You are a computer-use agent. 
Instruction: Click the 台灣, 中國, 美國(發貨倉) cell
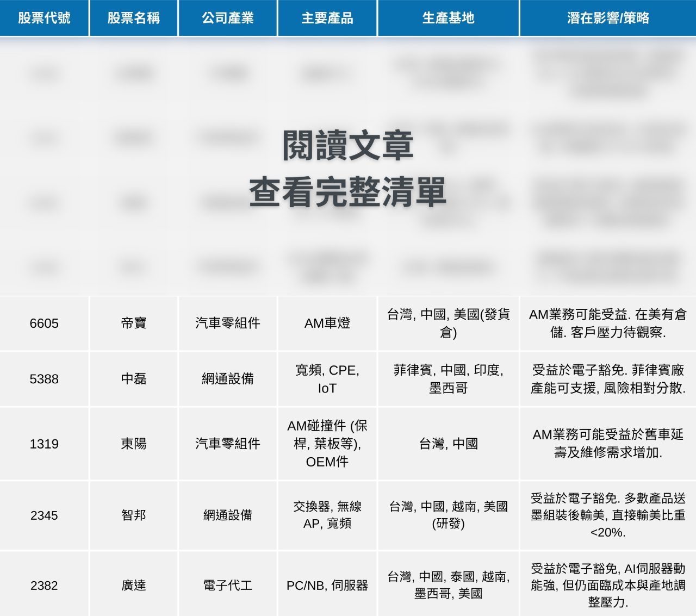pos(449,323)
